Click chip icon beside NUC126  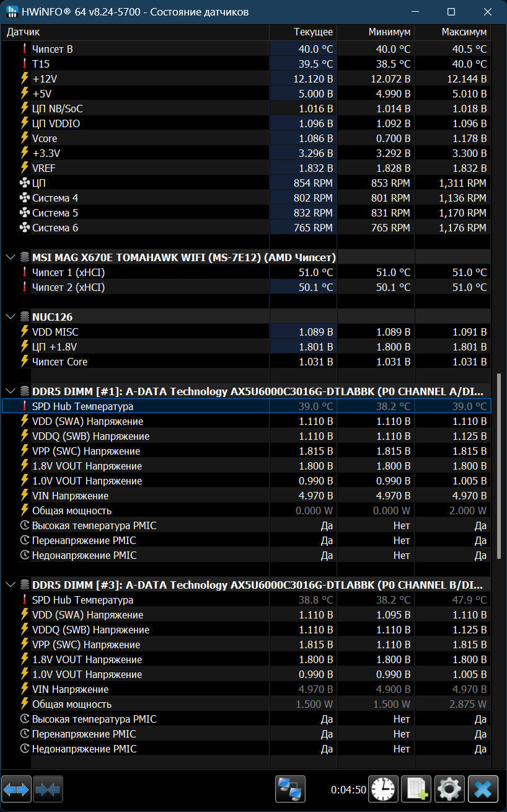[25, 316]
